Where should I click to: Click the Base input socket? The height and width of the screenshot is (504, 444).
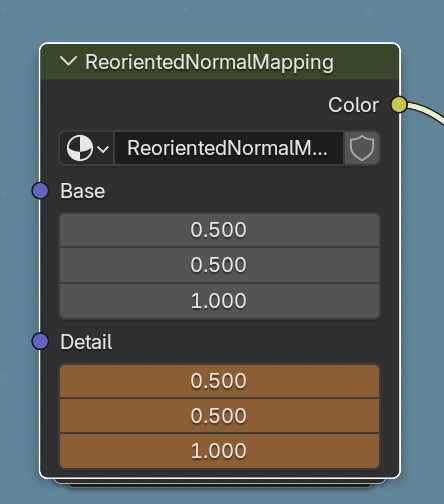(40, 191)
